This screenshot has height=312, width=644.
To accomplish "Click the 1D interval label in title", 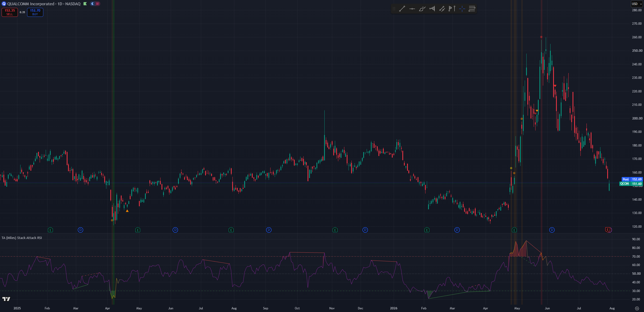I will (60, 4).
